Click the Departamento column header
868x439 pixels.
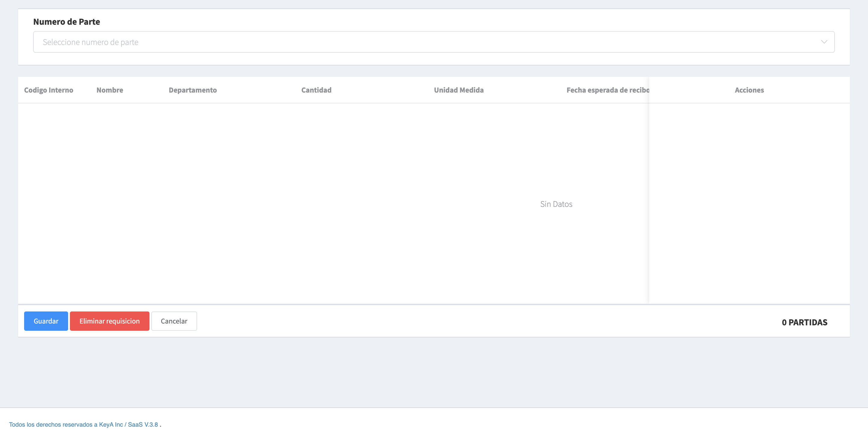(x=192, y=90)
